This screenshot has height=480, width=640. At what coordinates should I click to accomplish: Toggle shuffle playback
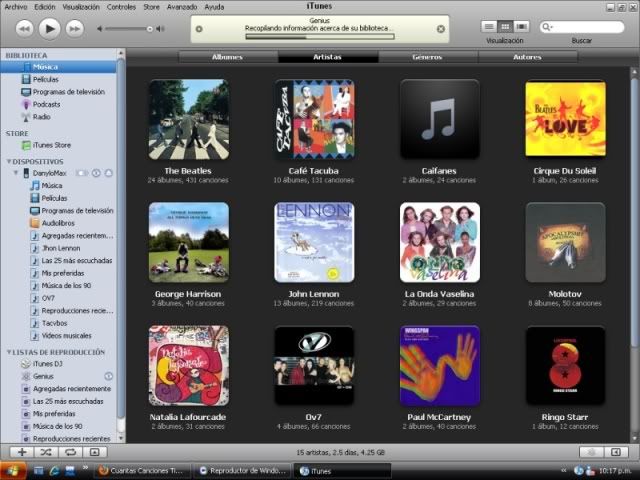[46, 452]
